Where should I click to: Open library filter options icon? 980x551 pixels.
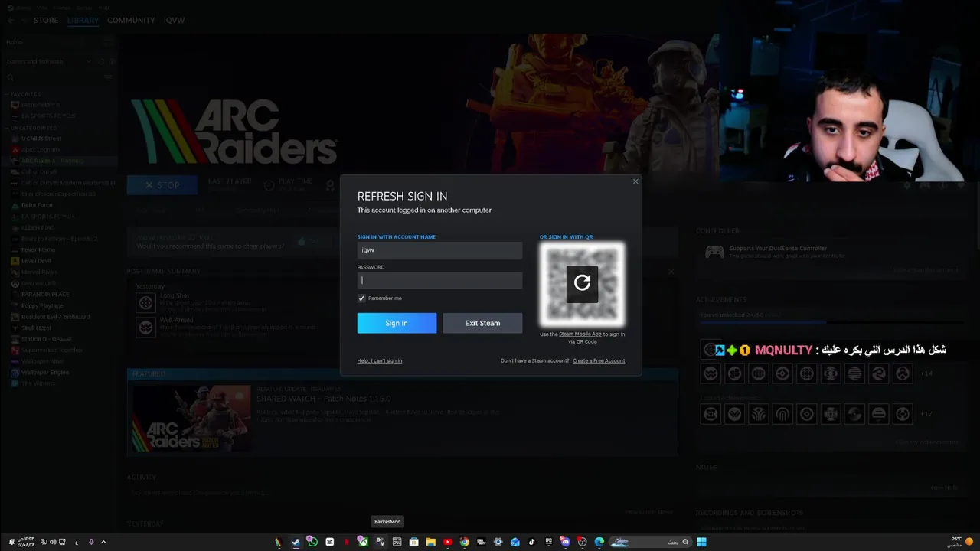pyautogui.click(x=108, y=78)
